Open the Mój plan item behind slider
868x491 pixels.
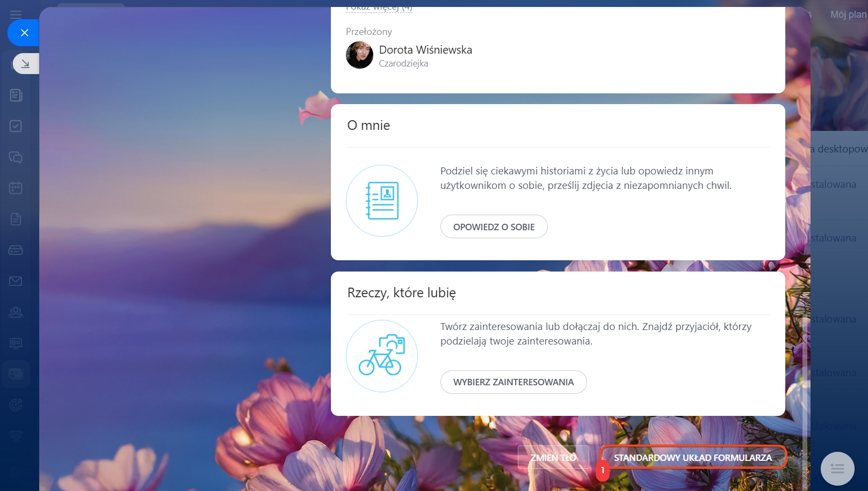click(848, 14)
